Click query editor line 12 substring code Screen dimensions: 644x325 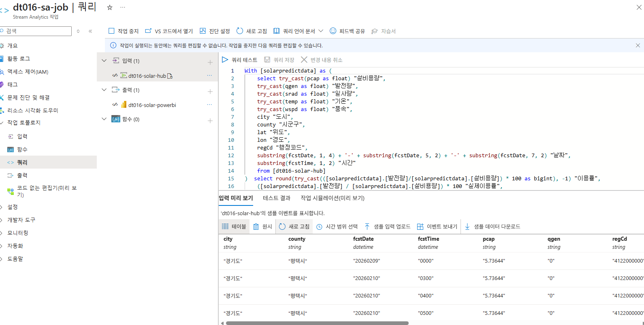coord(414,156)
